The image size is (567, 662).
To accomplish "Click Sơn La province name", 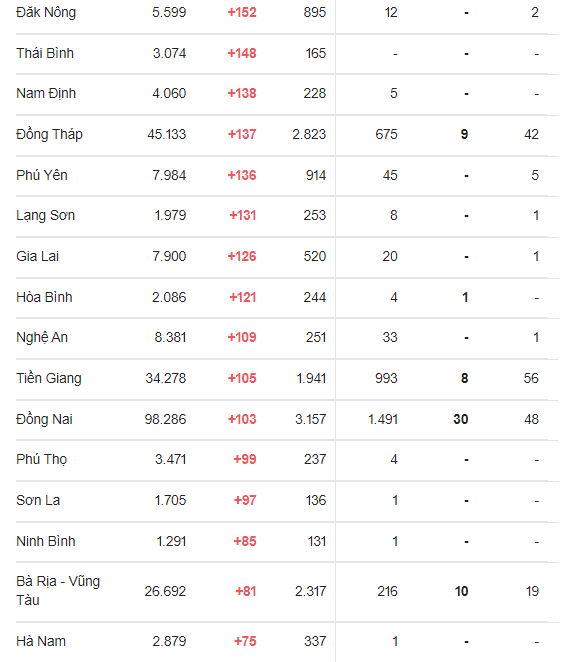I will (38, 500).
